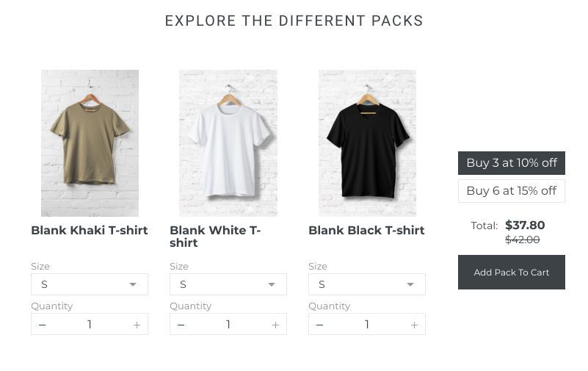This screenshot has height=371, width=588.
Task: View the white T-shirt product image
Action: tap(228, 143)
